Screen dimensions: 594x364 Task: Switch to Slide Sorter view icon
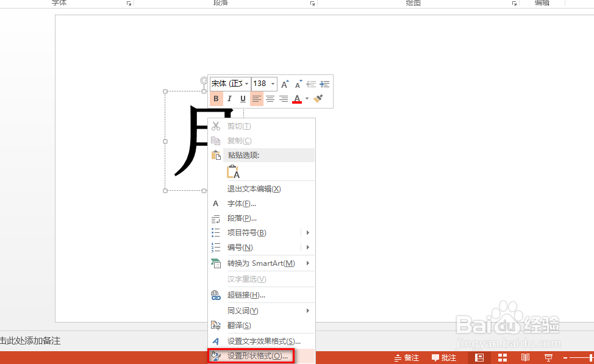click(503, 357)
